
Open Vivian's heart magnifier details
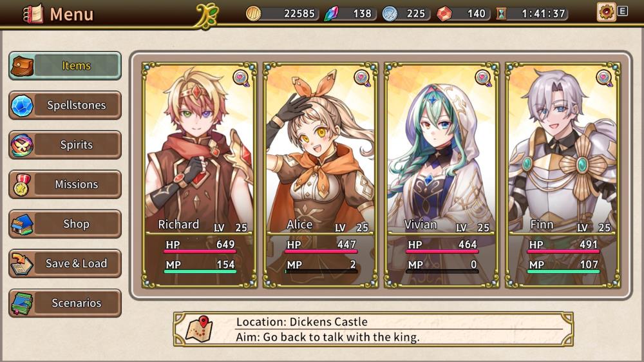point(483,78)
